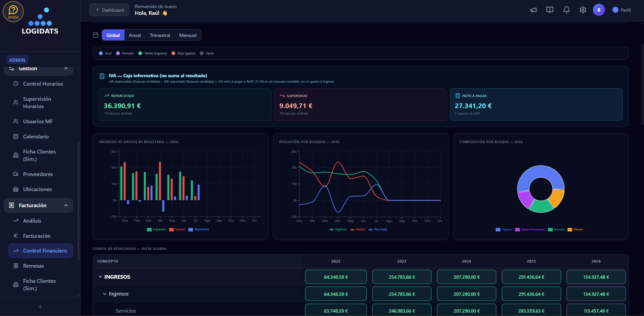Image resolution: width=644 pixels, height=316 pixels.
Task: Open the documentation book icon
Action: pos(550,10)
